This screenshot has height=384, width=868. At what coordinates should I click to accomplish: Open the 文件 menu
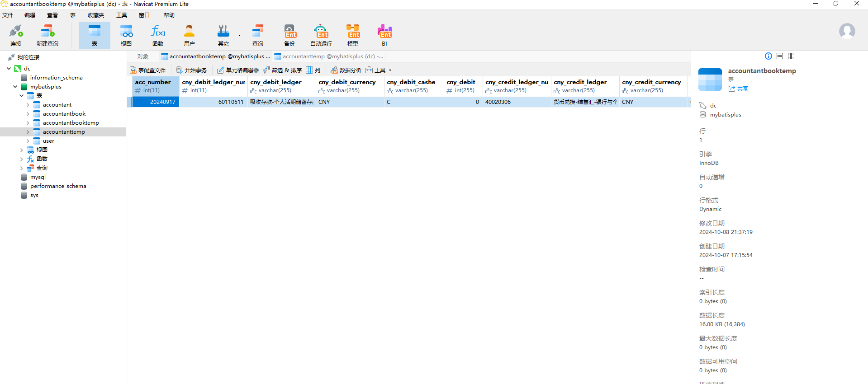coord(8,15)
